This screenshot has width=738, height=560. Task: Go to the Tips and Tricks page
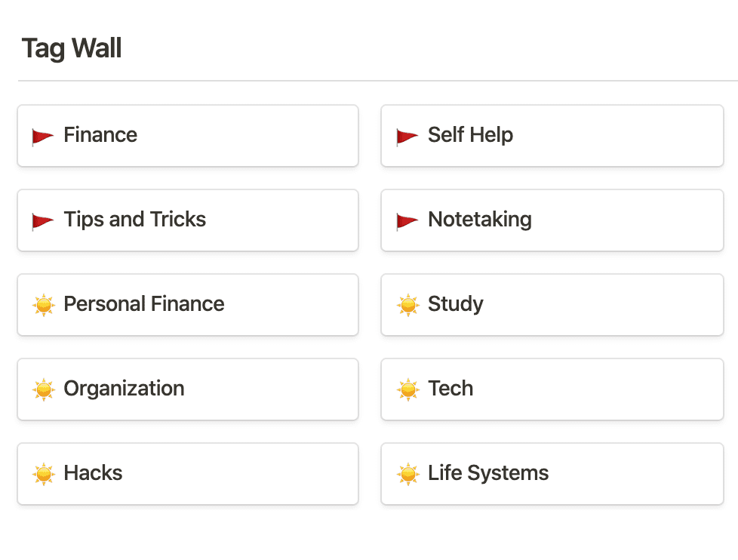135,220
